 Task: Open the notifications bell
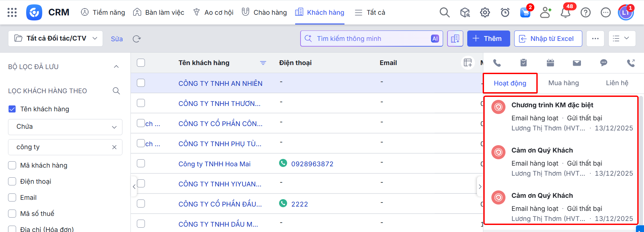pyautogui.click(x=566, y=13)
